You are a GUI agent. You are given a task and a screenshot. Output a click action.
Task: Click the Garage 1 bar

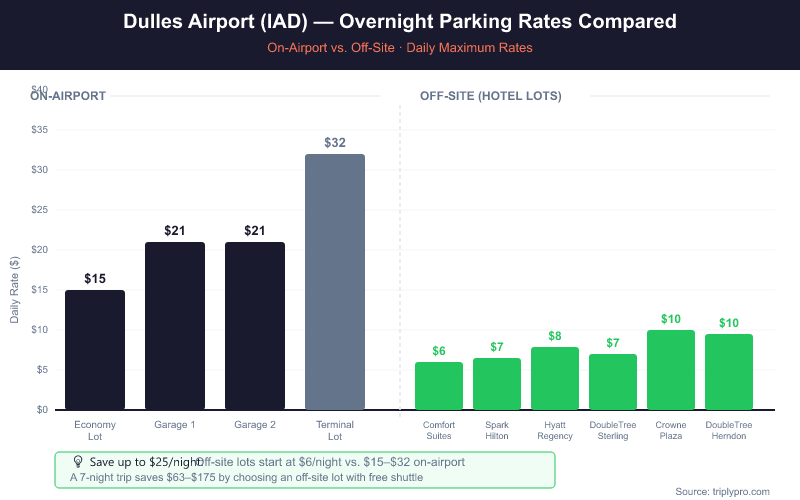point(175,326)
